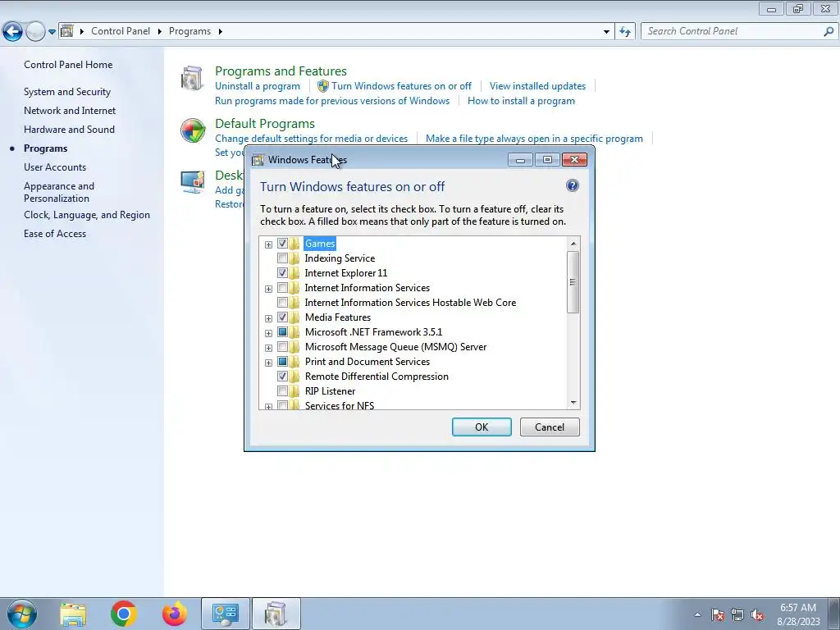Launch Google Chrome from the taskbar
This screenshot has height=630, width=840.
[124, 614]
